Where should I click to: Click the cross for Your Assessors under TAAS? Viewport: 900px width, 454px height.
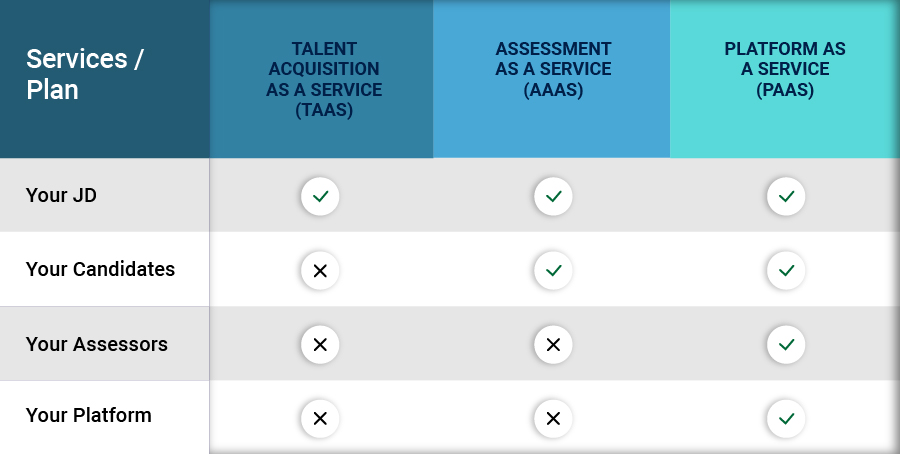320,344
